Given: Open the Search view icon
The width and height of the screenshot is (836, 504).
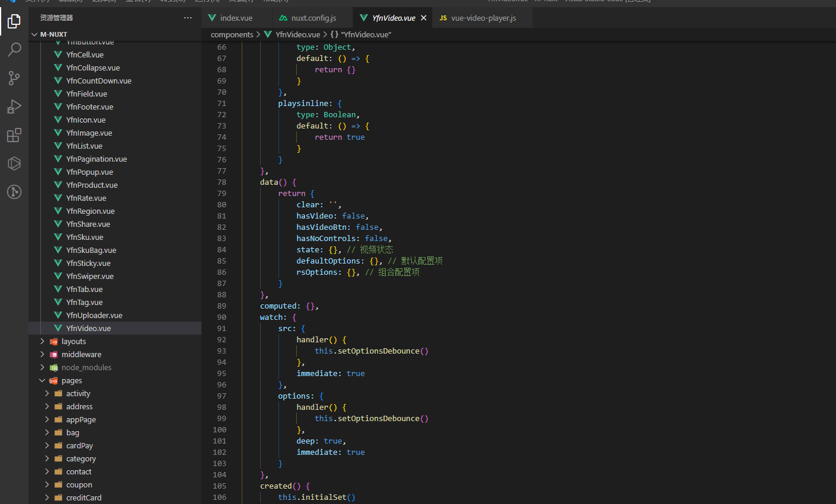Looking at the screenshot, I should point(14,50).
